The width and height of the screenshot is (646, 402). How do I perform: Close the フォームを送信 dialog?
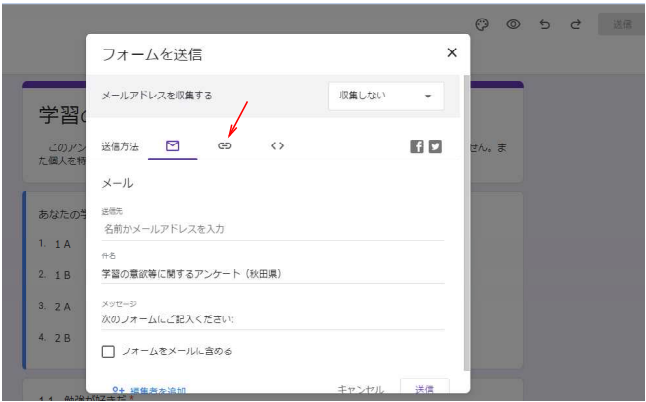(x=452, y=53)
